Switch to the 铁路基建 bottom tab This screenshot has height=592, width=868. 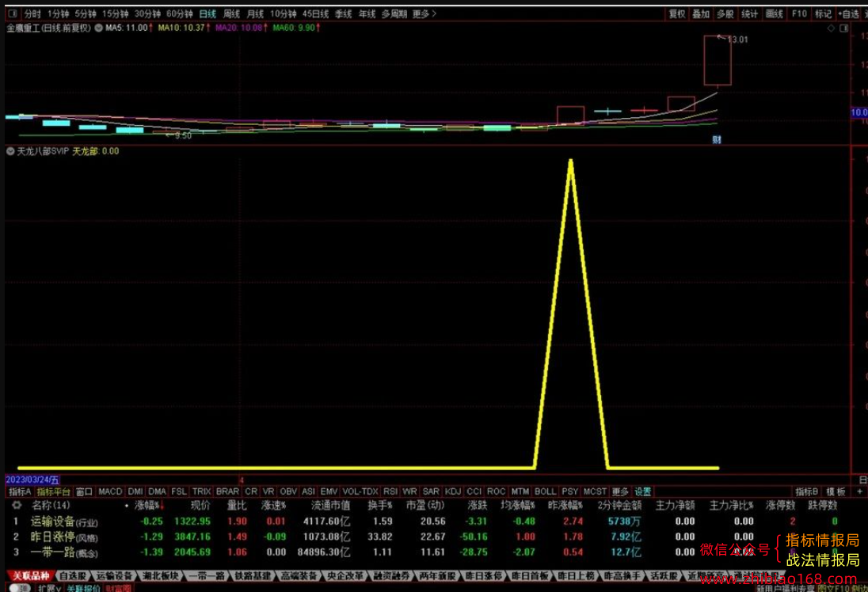pyautogui.click(x=253, y=576)
